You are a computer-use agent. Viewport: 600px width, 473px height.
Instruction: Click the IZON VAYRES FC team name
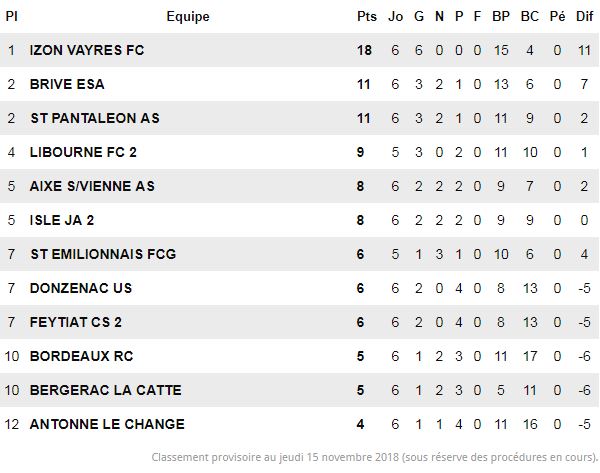(x=87, y=50)
